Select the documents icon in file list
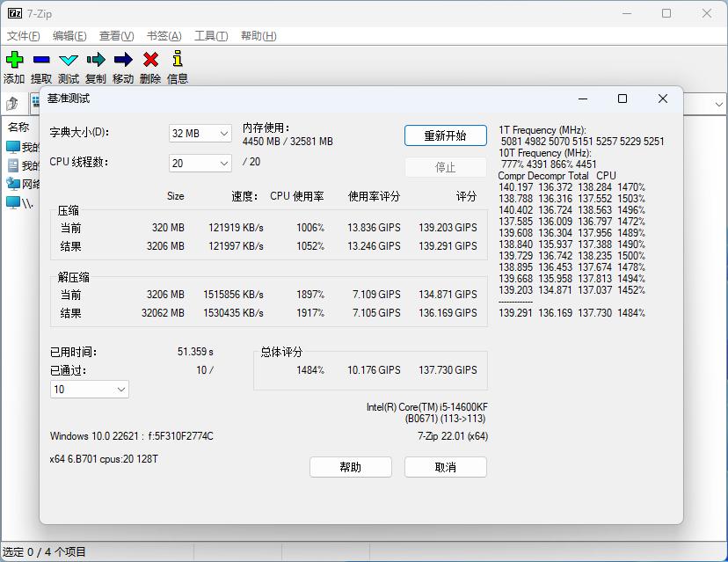The height and width of the screenshot is (562, 728). (13, 165)
